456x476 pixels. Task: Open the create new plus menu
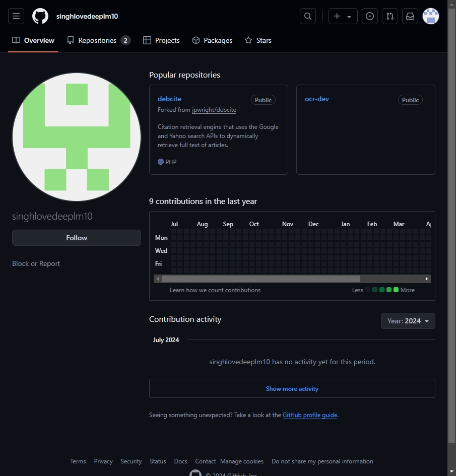[x=343, y=16]
